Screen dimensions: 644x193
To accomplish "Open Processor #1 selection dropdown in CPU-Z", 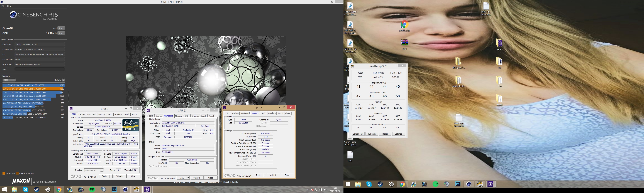I will point(94,170).
